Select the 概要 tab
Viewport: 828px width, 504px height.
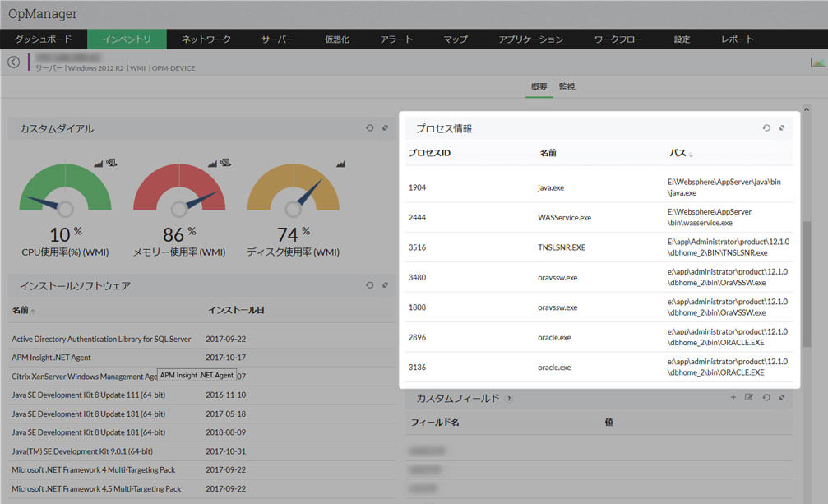point(539,87)
